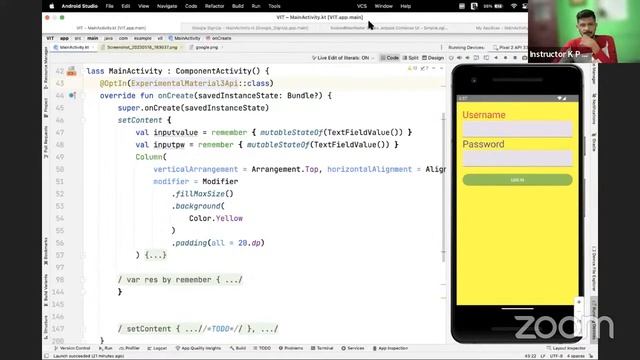Click the '4 spaces' indent status entry
Image resolution: width=640 pixels, height=360 pixels.
point(576,356)
